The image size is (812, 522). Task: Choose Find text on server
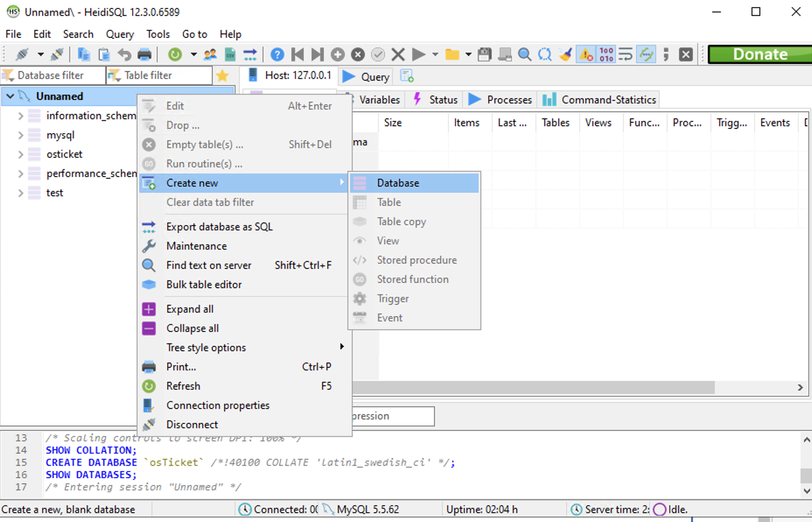(x=245, y=265)
